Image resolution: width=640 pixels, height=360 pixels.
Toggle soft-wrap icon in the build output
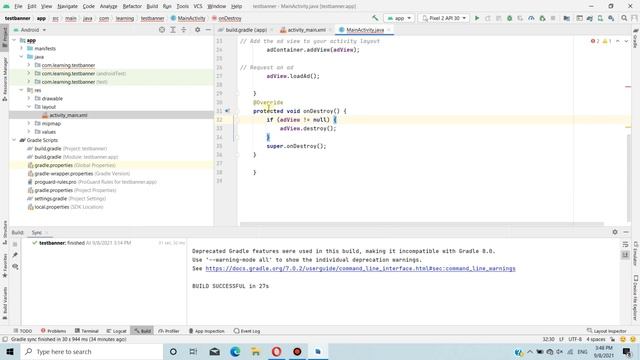click(625, 244)
